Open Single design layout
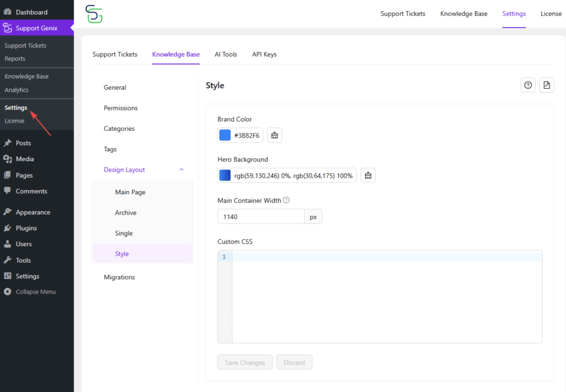The width and height of the screenshot is (566, 392). [x=124, y=234]
